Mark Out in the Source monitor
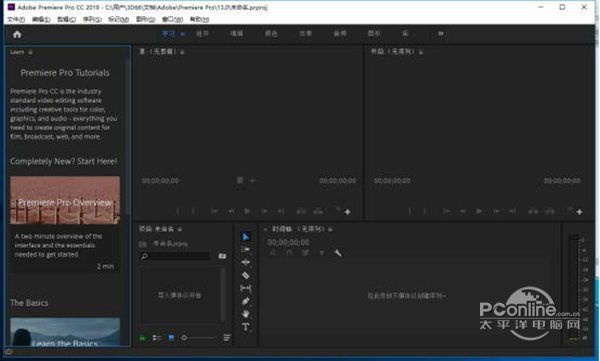The width and height of the screenshot is (600, 361). click(x=193, y=211)
